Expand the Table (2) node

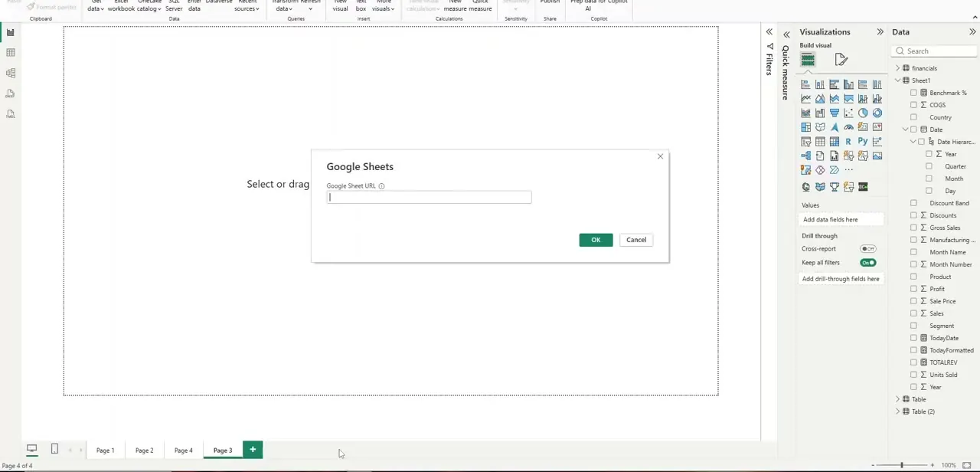(897, 411)
